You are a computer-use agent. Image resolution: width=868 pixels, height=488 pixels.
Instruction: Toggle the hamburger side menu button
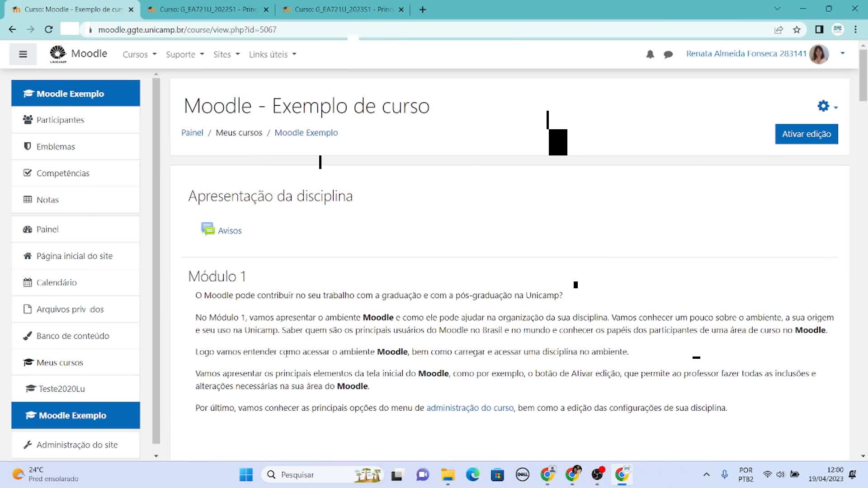coord(23,54)
